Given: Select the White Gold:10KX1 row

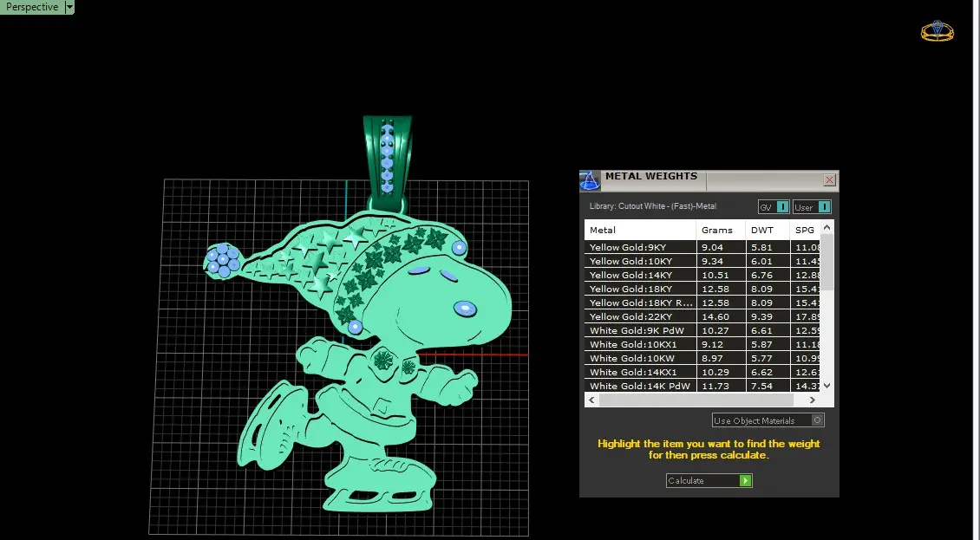Looking at the screenshot, I should 702,344.
